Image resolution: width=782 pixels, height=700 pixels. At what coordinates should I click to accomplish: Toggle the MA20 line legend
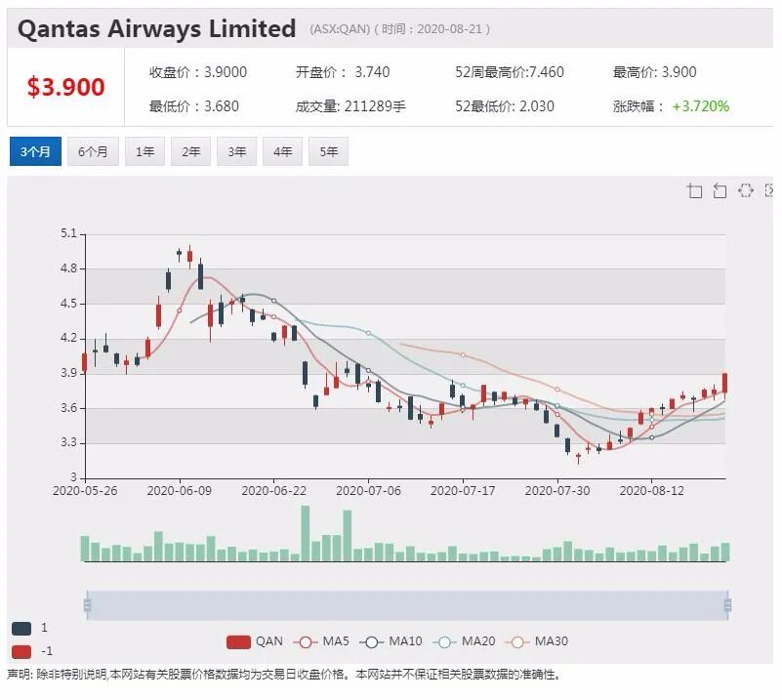(x=464, y=641)
